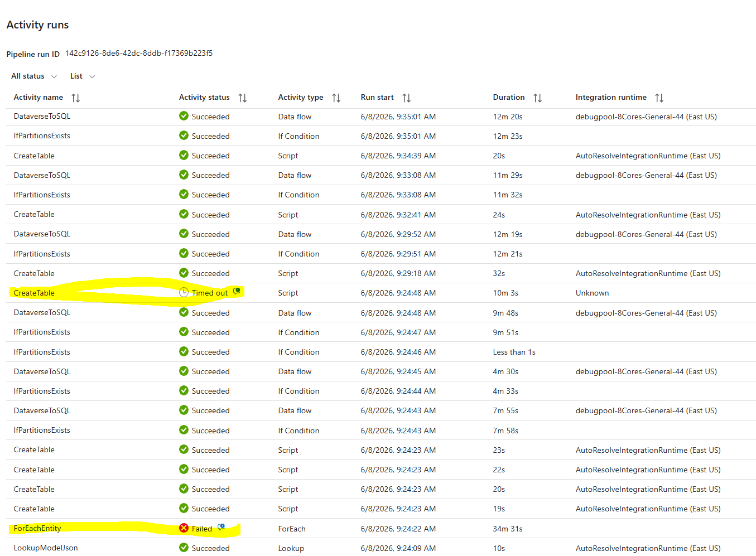Screen dimensions: 756x556
Task: Click the Lookup activity type cell
Action: click(x=291, y=548)
